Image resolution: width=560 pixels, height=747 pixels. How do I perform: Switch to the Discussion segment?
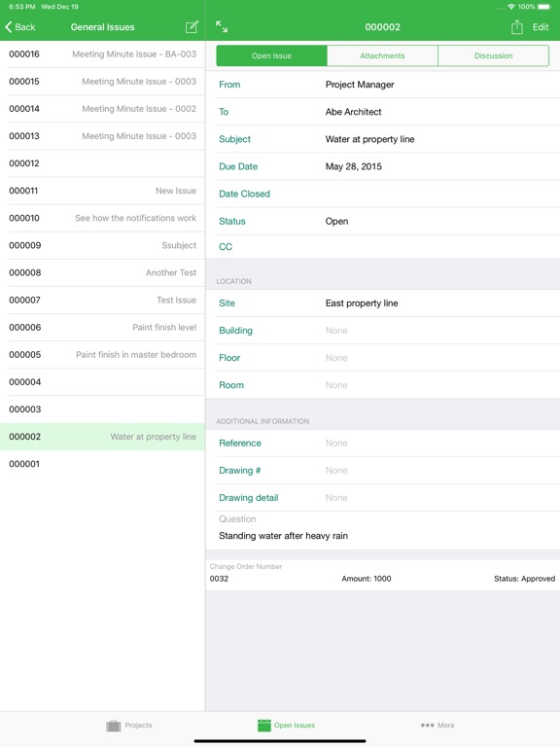tap(493, 55)
